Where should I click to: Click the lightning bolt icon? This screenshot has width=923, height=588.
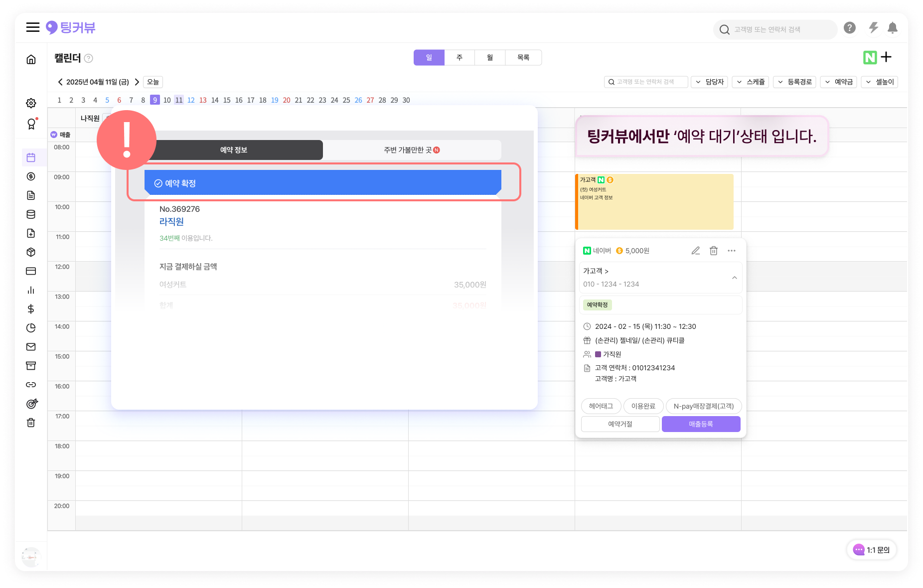click(873, 28)
